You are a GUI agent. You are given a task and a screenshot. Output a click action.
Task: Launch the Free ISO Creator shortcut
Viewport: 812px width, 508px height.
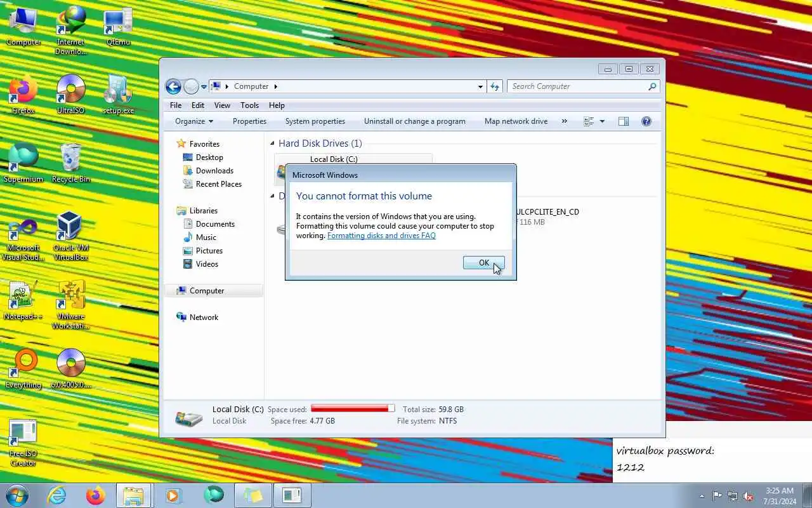pyautogui.click(x=23, y=443)
